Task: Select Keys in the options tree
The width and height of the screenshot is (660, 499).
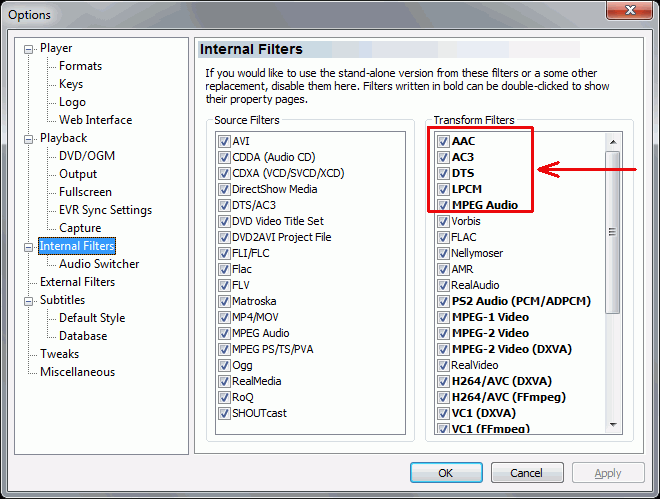Action: pos(71,84)
